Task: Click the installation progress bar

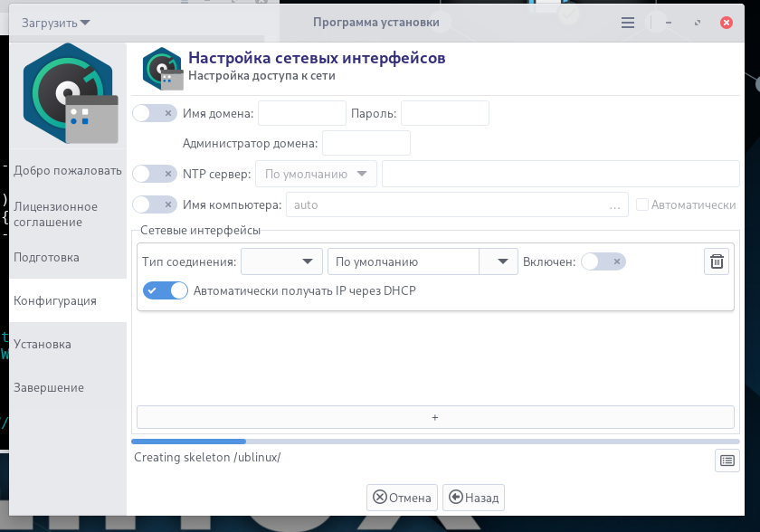Action: (435, 442)
